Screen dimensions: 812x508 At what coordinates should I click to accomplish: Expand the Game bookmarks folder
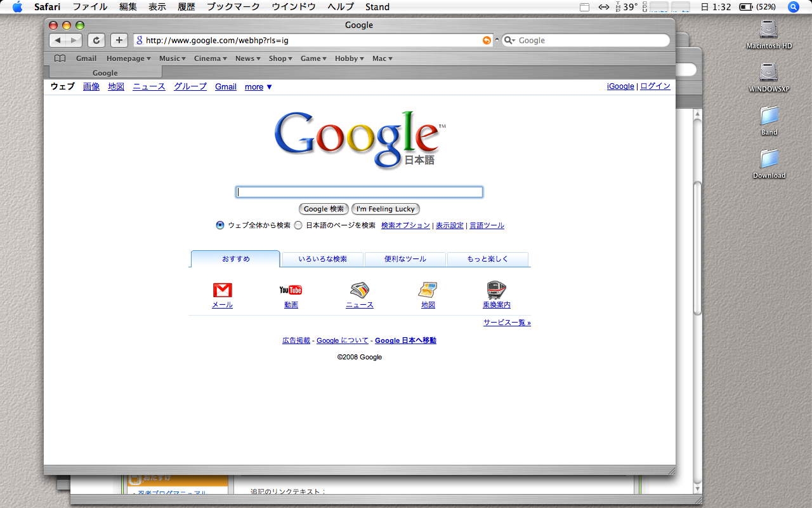click(313, 58)
